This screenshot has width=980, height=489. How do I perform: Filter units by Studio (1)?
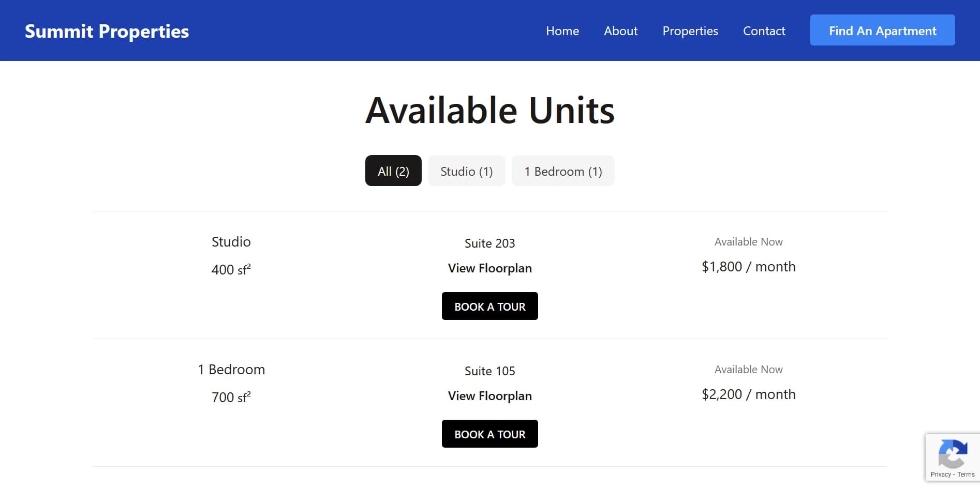click(x=466, y=171)
